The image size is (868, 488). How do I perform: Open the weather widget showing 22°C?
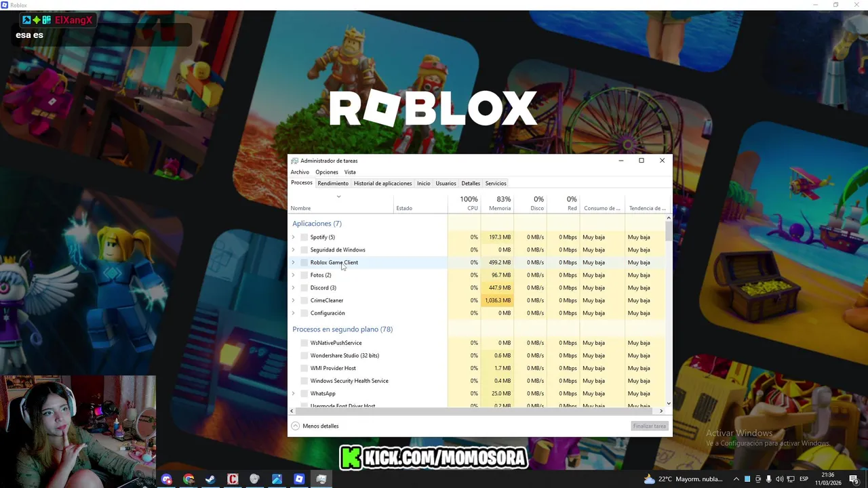(x=683, y=479)
